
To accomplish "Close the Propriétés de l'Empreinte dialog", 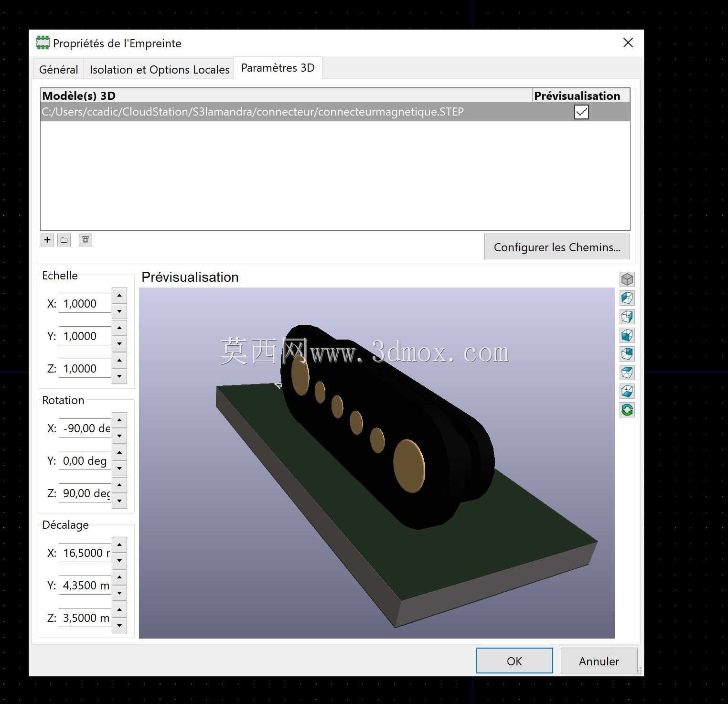I will 628,43.
